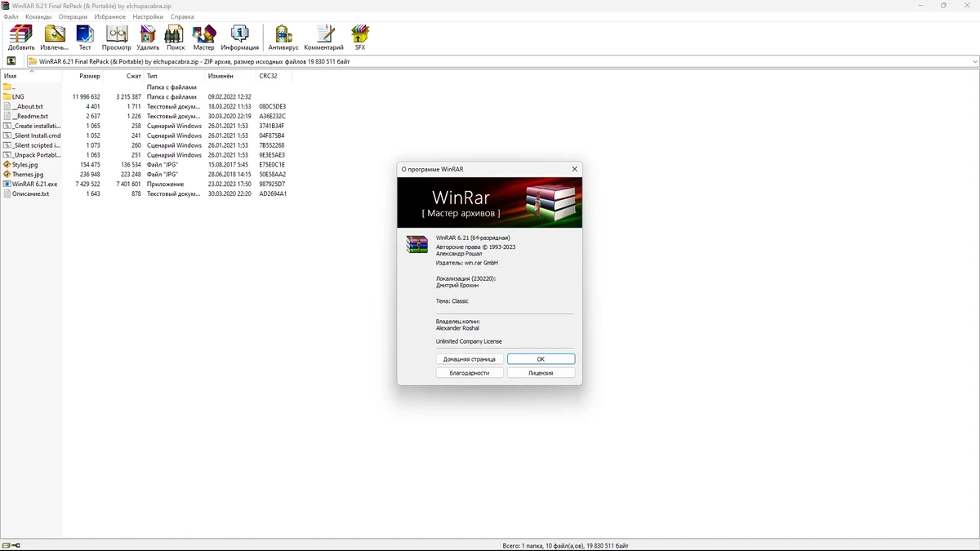Open the Избранное menu
The width and height of the screenshot is (980, 551).
click(x=110, y=16)
